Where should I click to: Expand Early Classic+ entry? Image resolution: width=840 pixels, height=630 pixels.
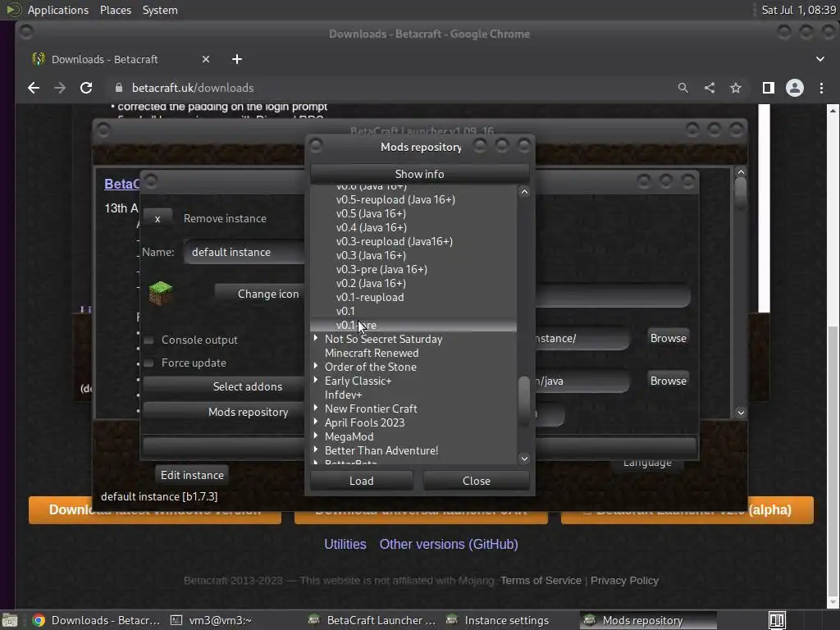point(316,380)
